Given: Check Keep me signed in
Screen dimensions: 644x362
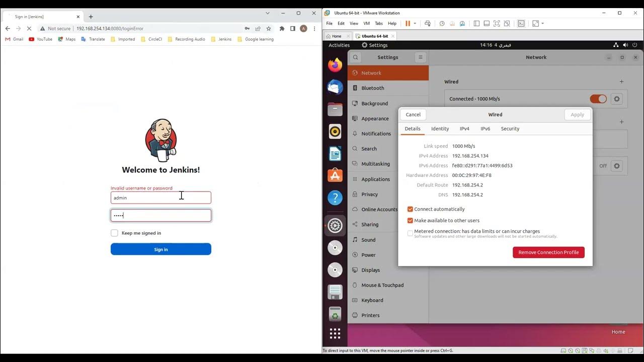Looking at the screenshot, I should pos(114,233).
